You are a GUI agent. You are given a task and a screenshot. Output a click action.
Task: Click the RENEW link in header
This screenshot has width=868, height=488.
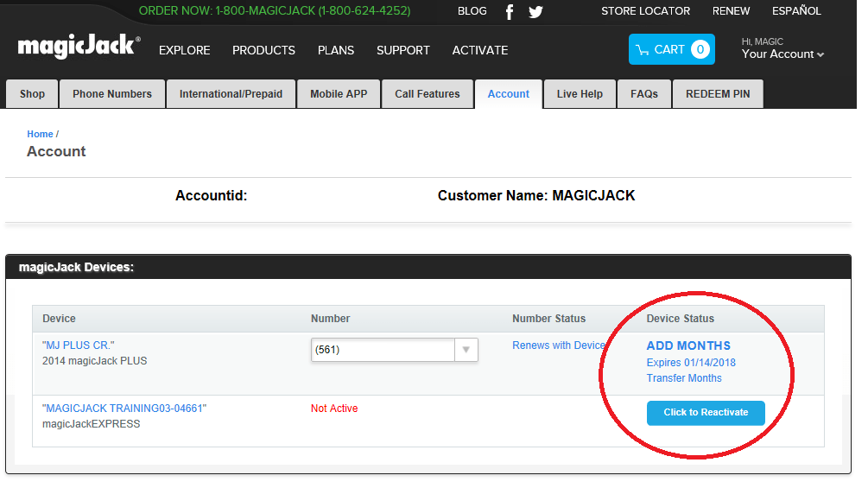click(x=731, y=11)
